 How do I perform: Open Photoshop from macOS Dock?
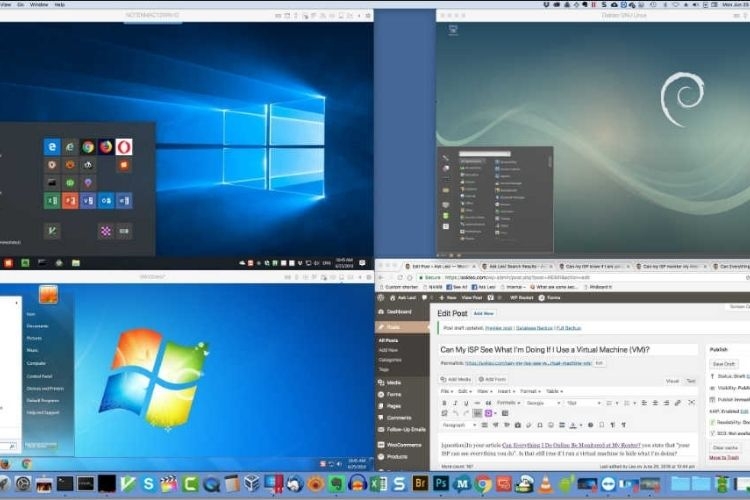tap(441, 484)
